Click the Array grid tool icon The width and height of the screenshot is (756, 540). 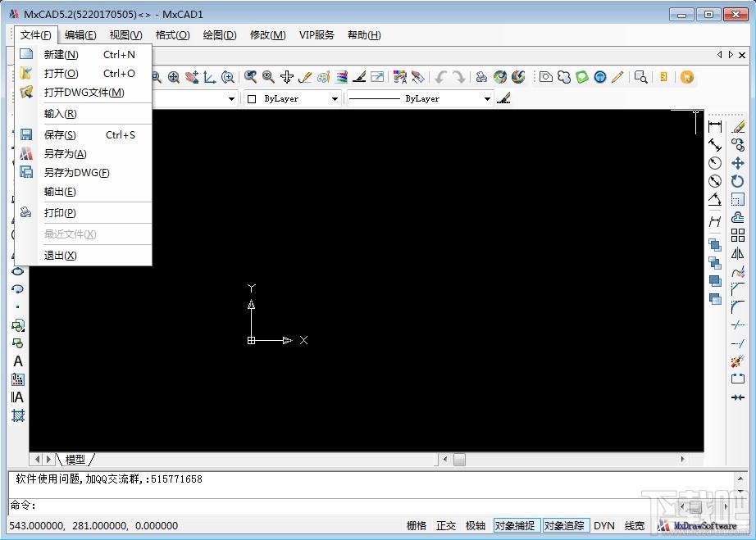click(x=738, y=235)
